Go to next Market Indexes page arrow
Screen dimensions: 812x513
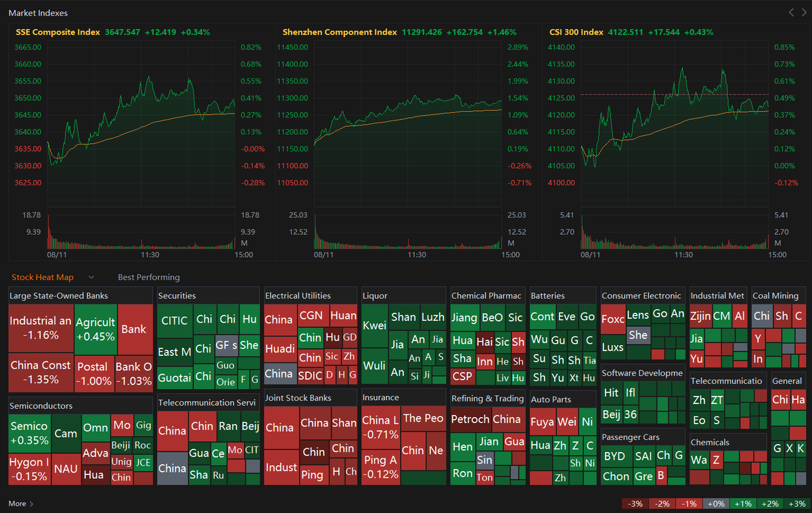[x=803, y=12]
